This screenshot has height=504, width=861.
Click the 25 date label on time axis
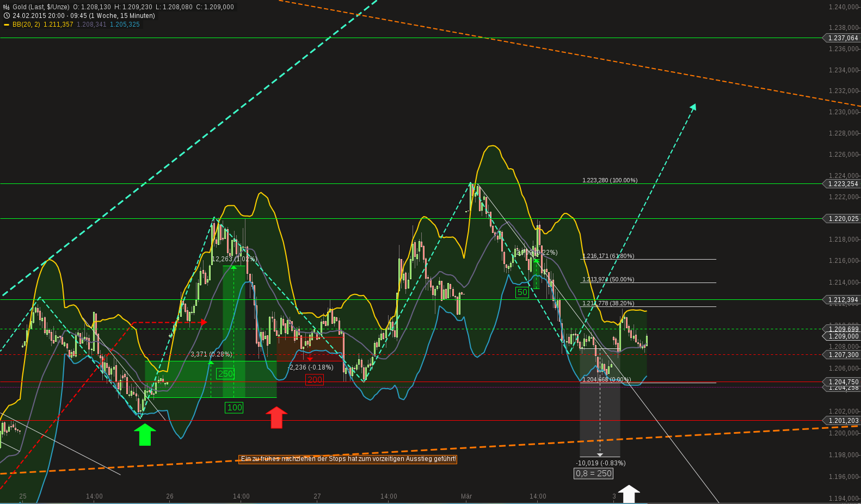tap(22, 496)
